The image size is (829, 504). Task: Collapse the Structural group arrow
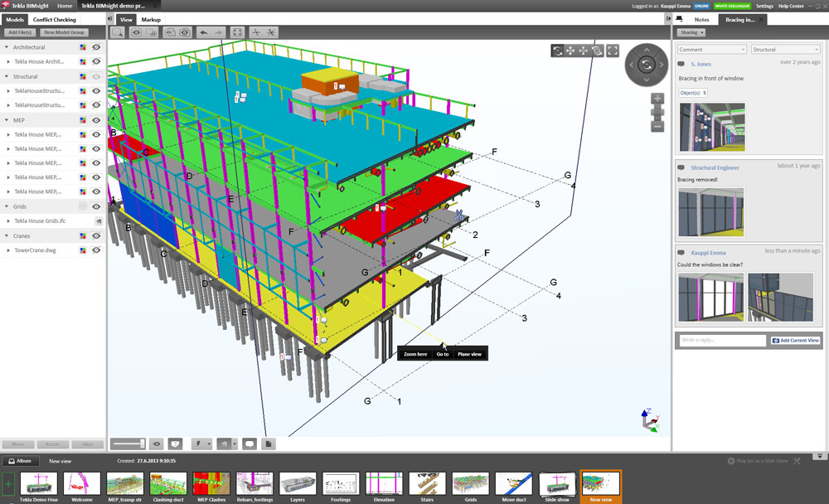coord(7,77)
